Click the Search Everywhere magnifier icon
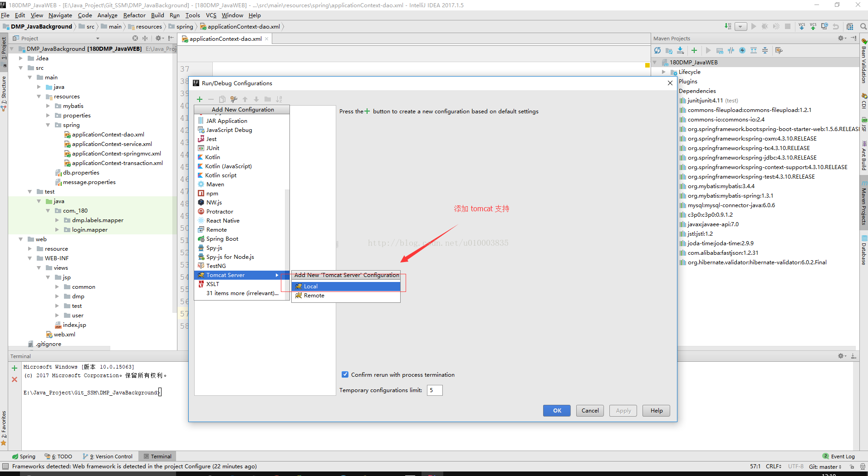Screen dimensions: 868x476 pos(863,26)
